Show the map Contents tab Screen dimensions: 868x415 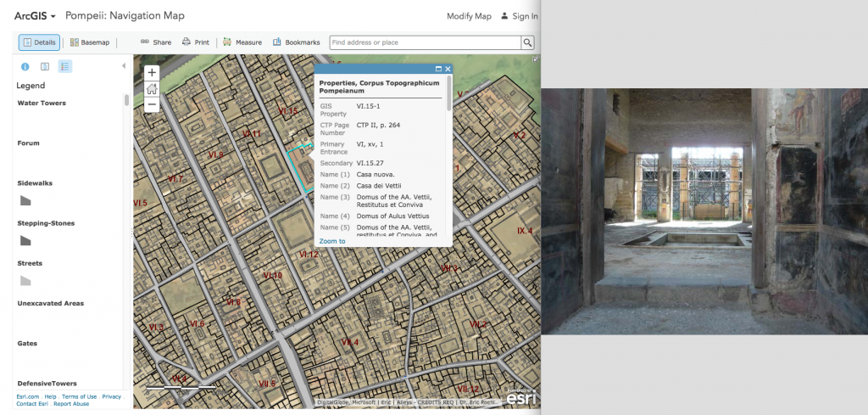pos(45,66)
